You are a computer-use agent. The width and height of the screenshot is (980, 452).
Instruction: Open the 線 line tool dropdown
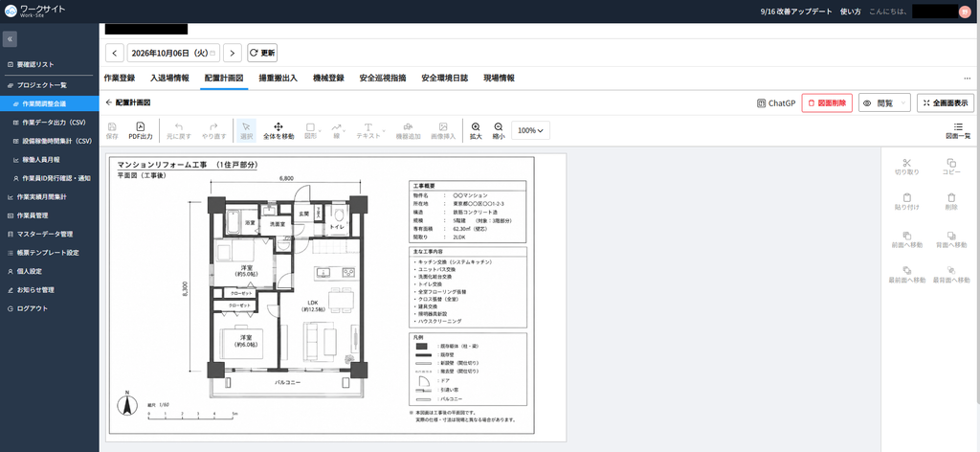[340, 129]
